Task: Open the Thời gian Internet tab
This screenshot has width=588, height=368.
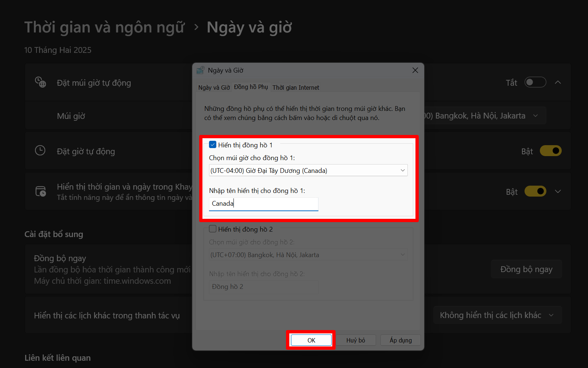Action: tap(296, 88)
